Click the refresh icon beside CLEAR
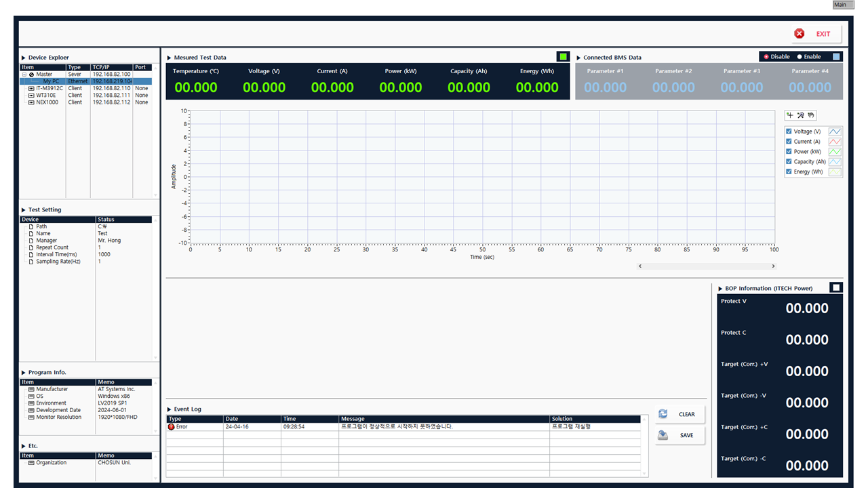This screenshot has width=868, height=488. (x=663, y=413)
